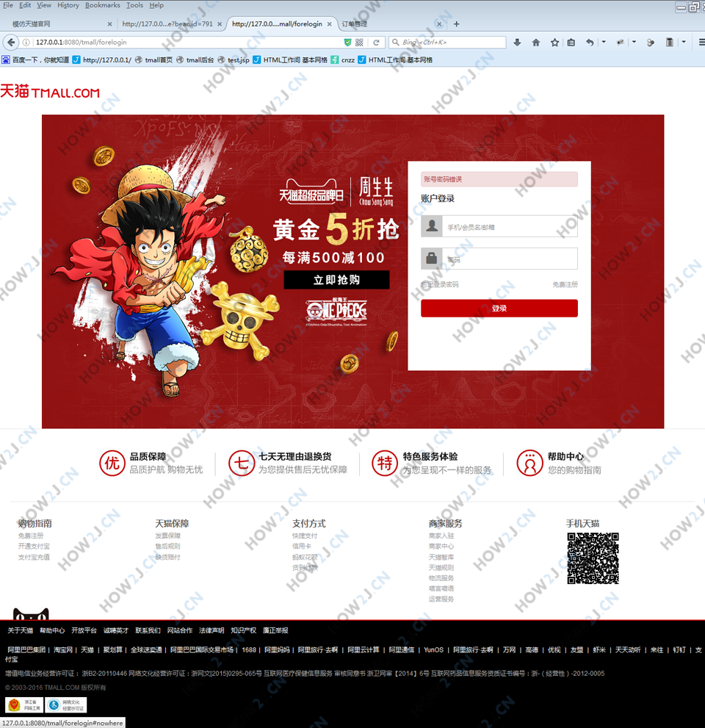705x728 pixels.
Task: Open the hamburger menu icon
Action: click(x=701, y=43)
